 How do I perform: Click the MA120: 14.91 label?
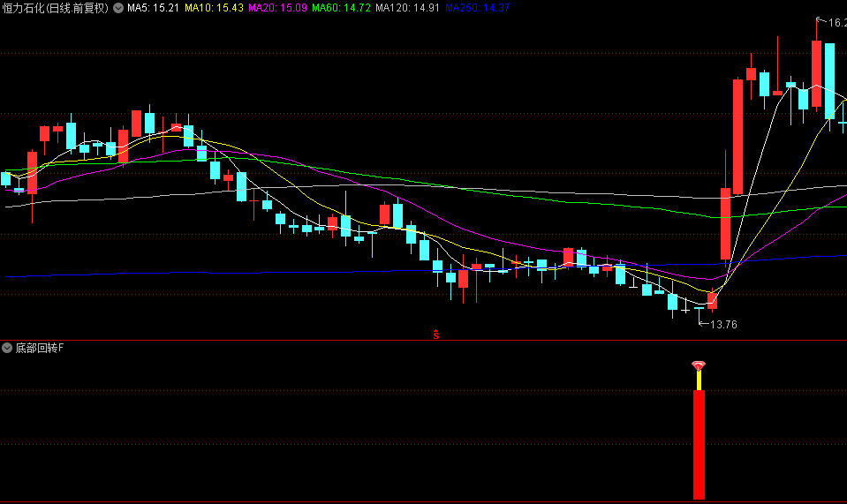pyautogui.click(x=408, y=8)
